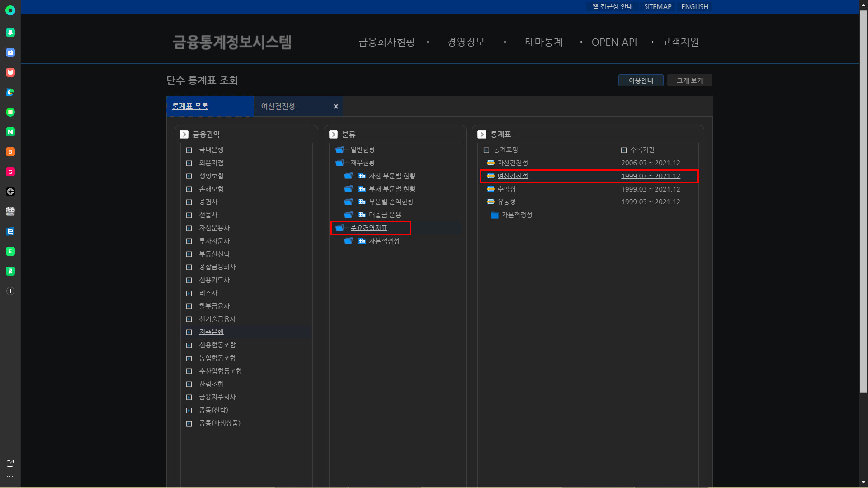Click the green bell icon in sidebar
Image resolution: width=868 pixels, height=488 pixels.
tap(10, 33)
